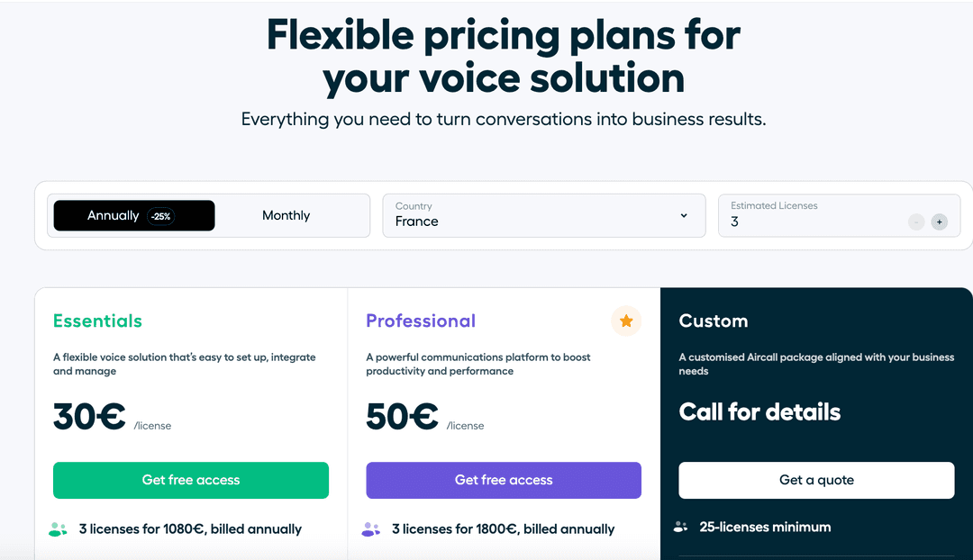Click the purple people icon under Professional
This screenshot has height=560, width=973.
[x=370, y=529]
